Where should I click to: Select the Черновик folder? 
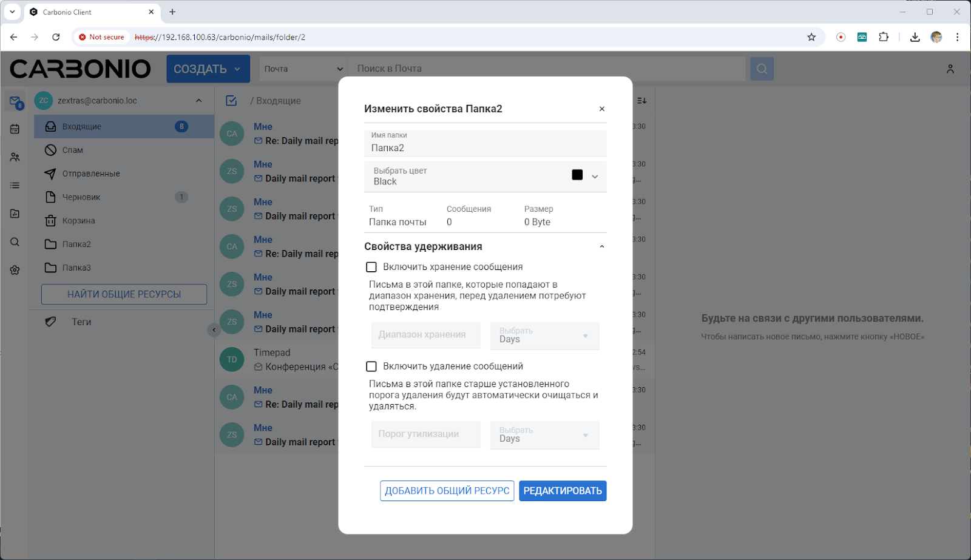(124, 197)
